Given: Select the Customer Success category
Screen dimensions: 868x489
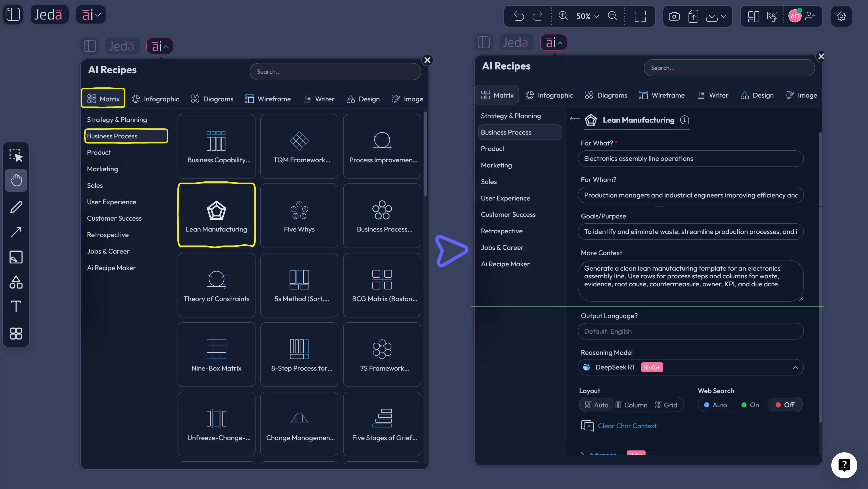Looking at the screenshot, I should click(508, 214).
